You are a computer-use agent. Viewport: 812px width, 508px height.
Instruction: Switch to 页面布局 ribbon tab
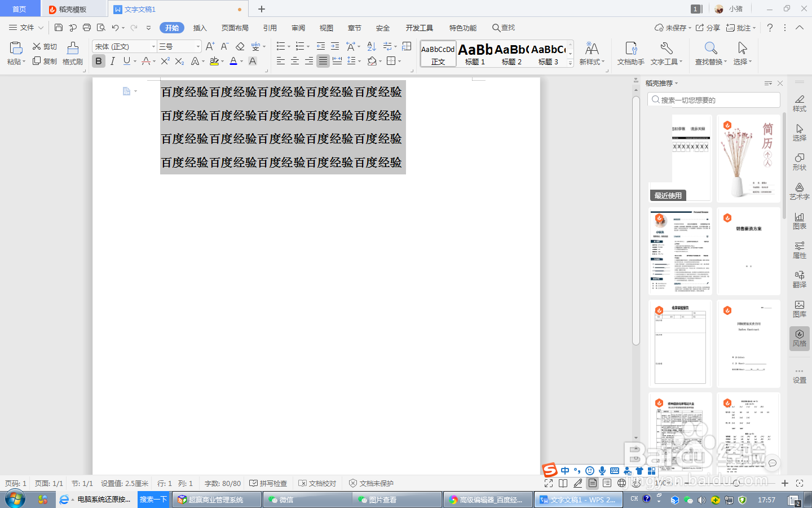[x=235, y=28]
